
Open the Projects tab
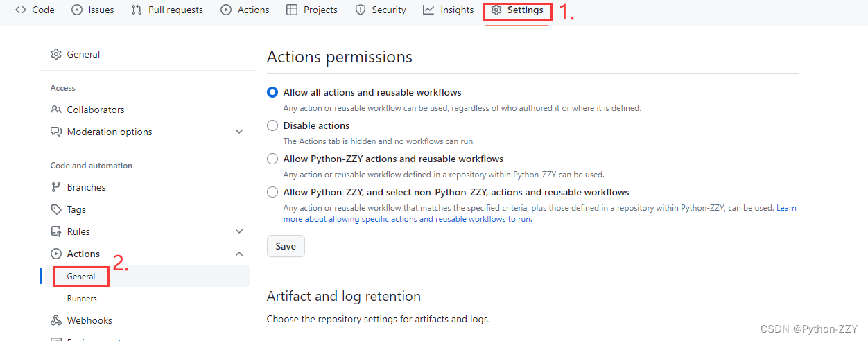pos(312,10)
